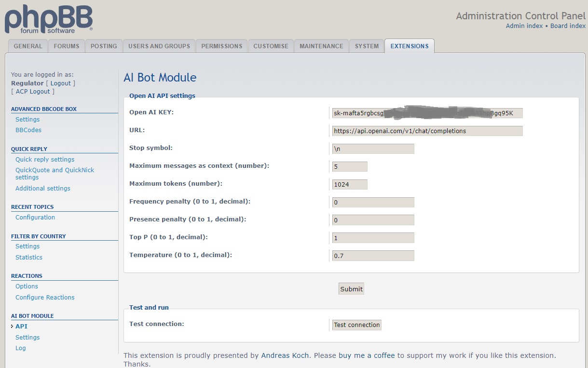Click the Open AI KEY input field
Viewport: 588px width, 368px height.
coord(427,113)
